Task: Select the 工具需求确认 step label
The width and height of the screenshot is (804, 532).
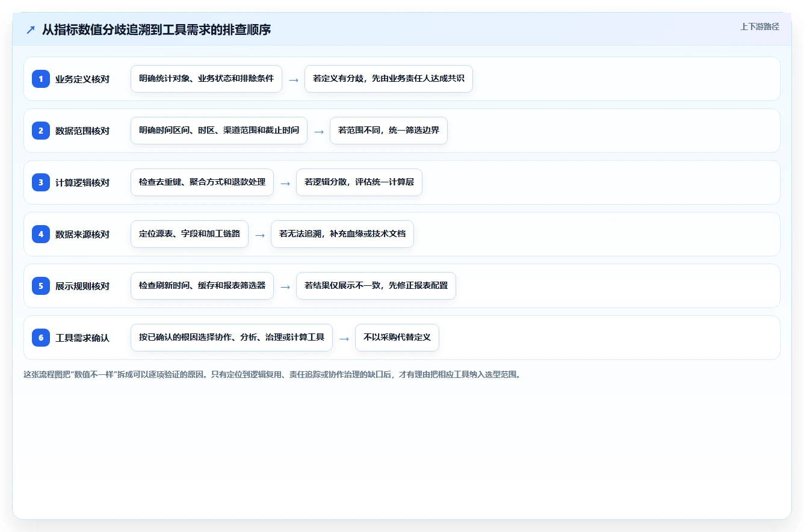Action: click(x=82, y=338)
